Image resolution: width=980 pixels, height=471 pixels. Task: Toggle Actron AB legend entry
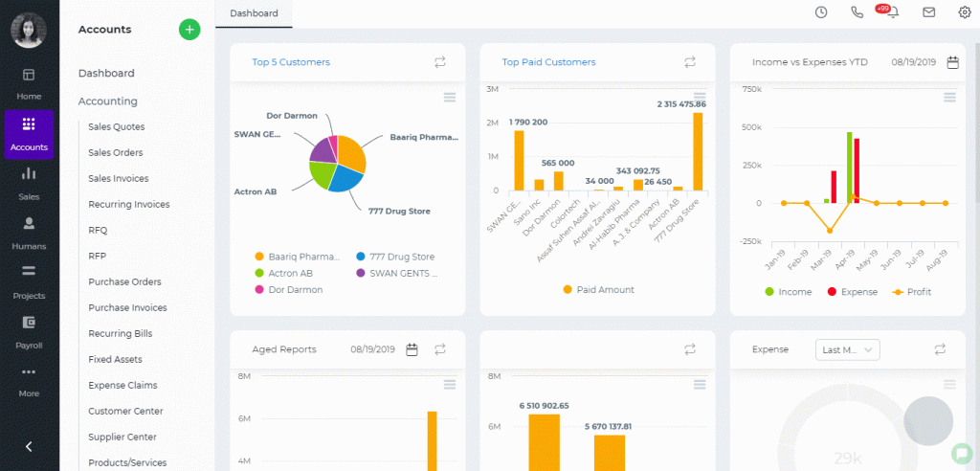pyautogui.click(x=283, y=274)
